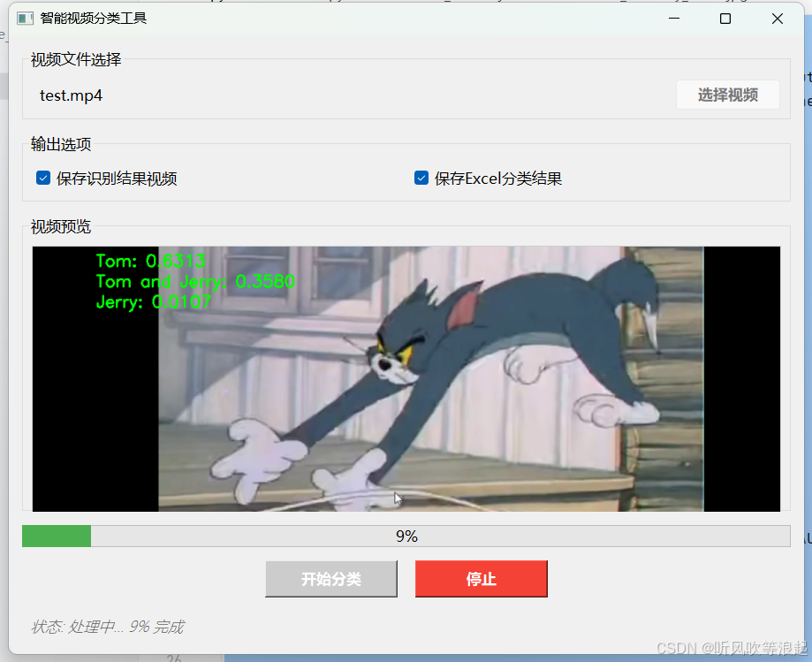Viewport: 812px width, 662px height.
Task: Click the green progress bar at 9%
Action: pos(406,536)
